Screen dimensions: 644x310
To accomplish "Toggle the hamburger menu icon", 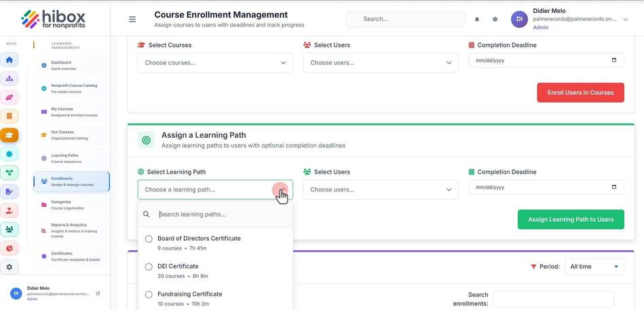I will coord(132,19).
